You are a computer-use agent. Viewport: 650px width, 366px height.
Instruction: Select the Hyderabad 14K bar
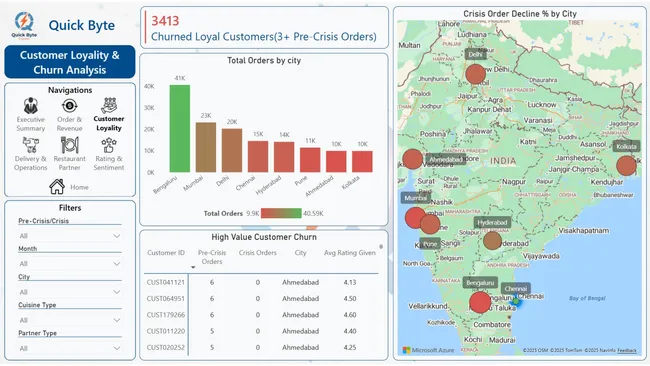(284, 157)
